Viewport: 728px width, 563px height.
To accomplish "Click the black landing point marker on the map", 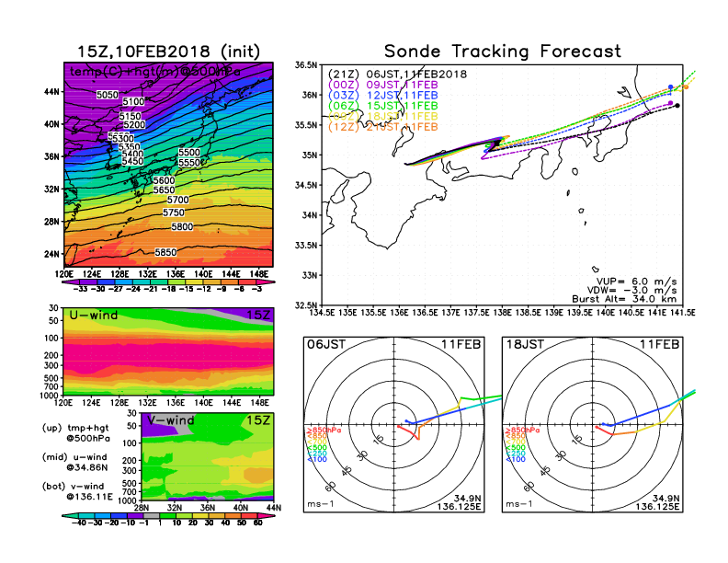I will [677, 106].
